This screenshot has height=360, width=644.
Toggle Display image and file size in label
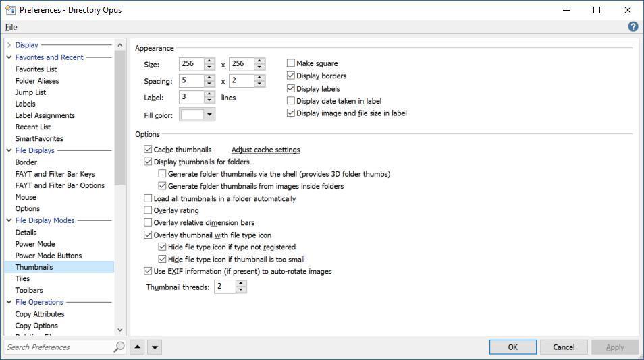coord(291,113)
